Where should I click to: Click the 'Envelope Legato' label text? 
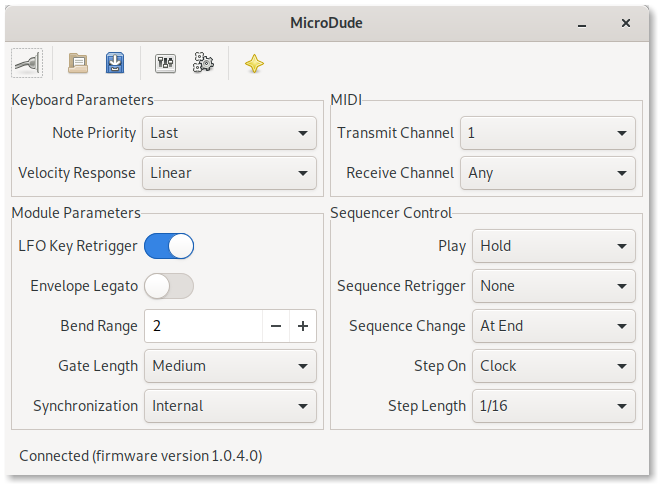(x=84, y=286)
